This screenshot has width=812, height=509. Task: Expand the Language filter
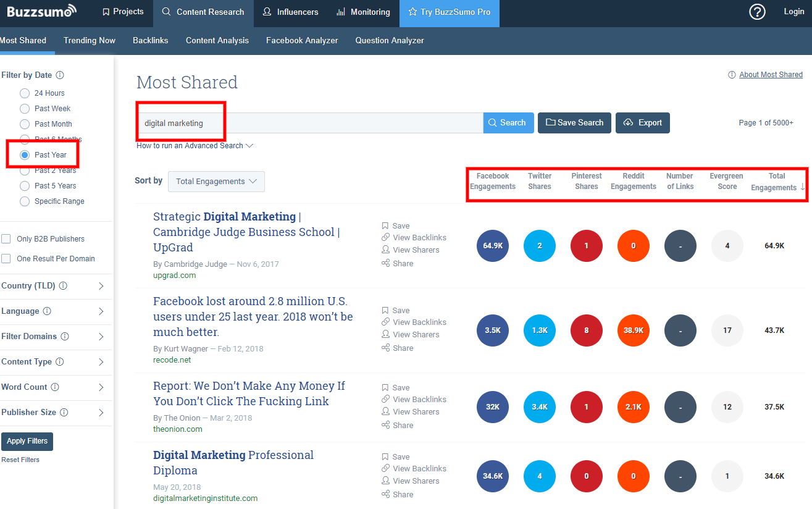pyautogui.click(x=101, y=311)
